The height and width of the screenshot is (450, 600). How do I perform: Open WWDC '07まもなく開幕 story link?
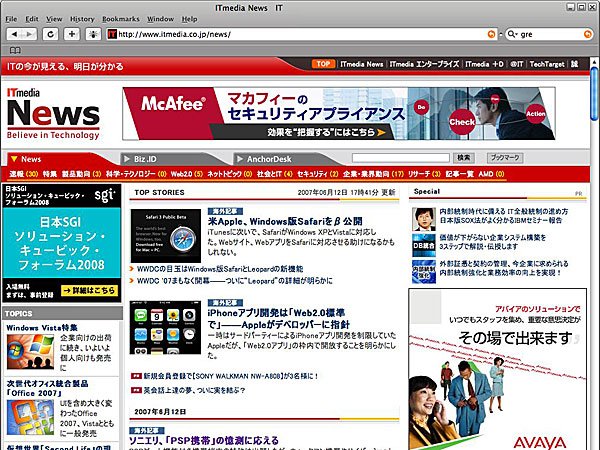pyautogui.click(x=235, y=281)
